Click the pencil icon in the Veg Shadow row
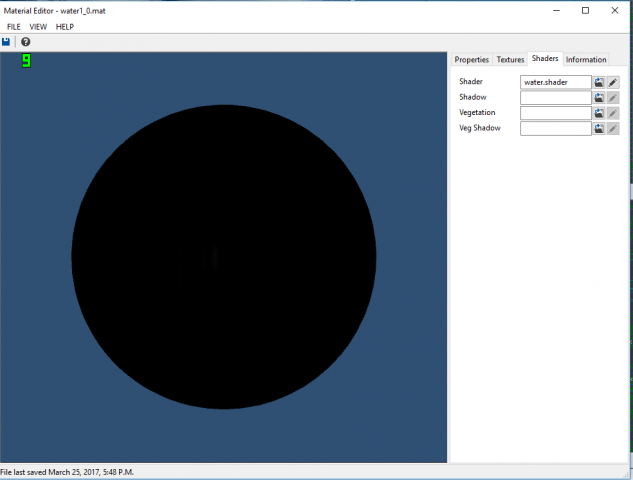Viewport: 633px width, 480px height. (613, 129)
